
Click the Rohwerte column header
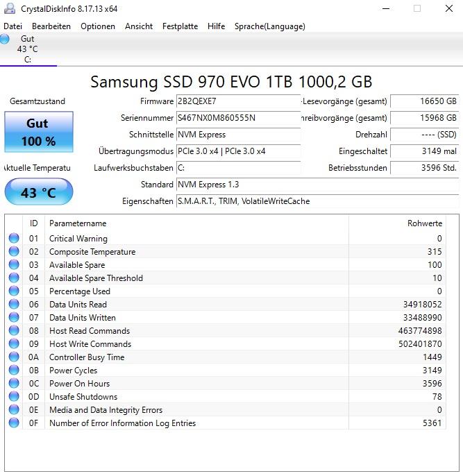(x=397, y=223)
